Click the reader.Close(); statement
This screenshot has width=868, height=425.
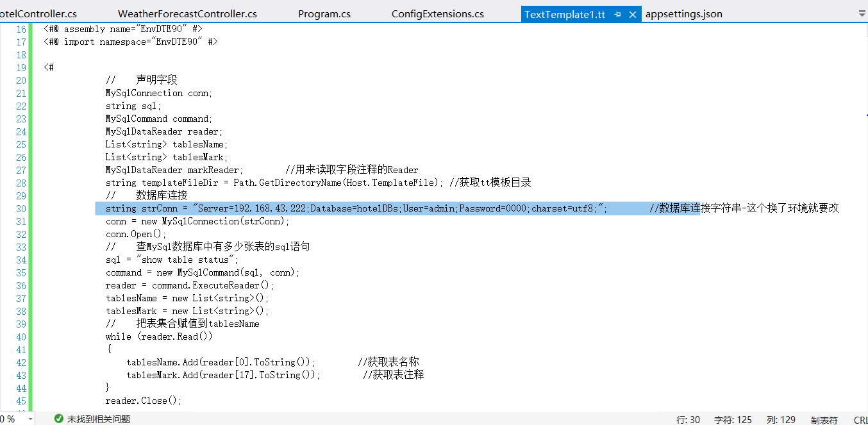click(x=144, y=401)
